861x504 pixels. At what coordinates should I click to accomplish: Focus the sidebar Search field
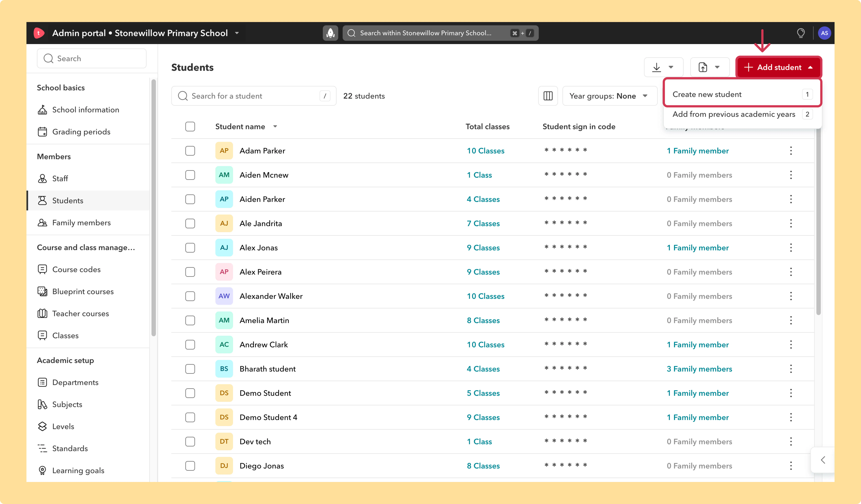92,58
